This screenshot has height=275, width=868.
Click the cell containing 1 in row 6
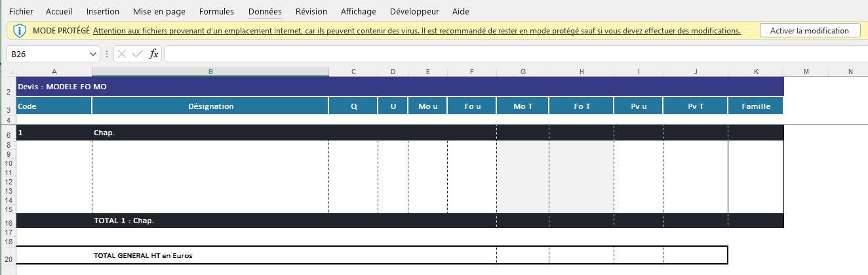click(54, 133)
